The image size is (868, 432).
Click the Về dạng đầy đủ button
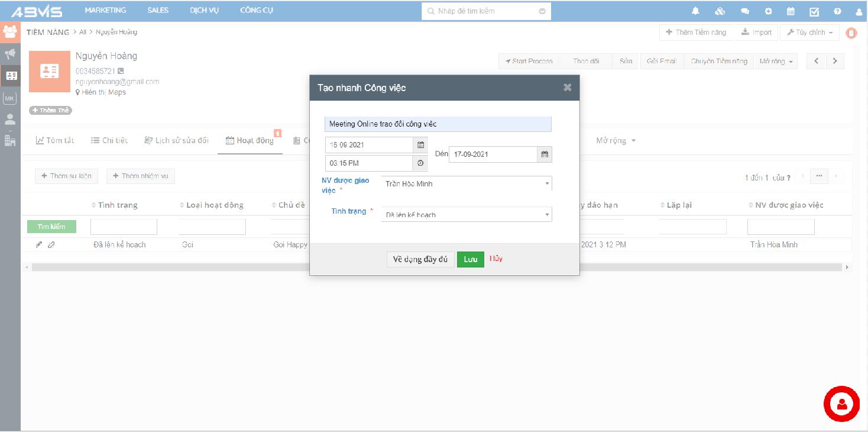[420, 259]
